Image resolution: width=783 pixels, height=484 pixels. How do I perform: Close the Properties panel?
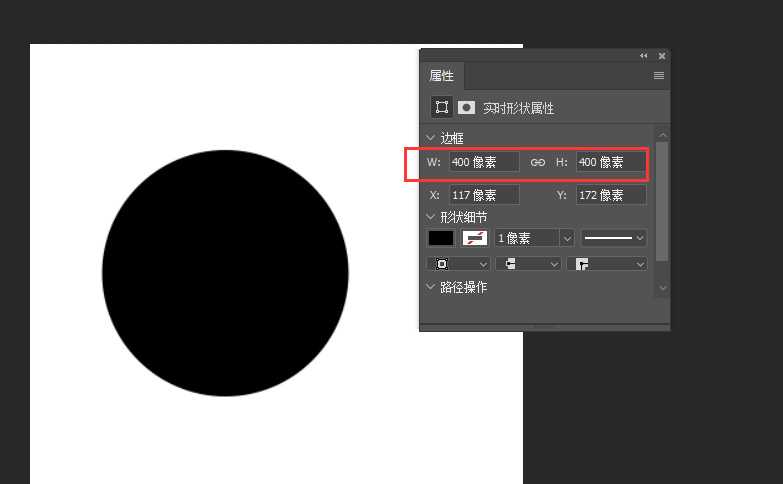pos(661,56)
